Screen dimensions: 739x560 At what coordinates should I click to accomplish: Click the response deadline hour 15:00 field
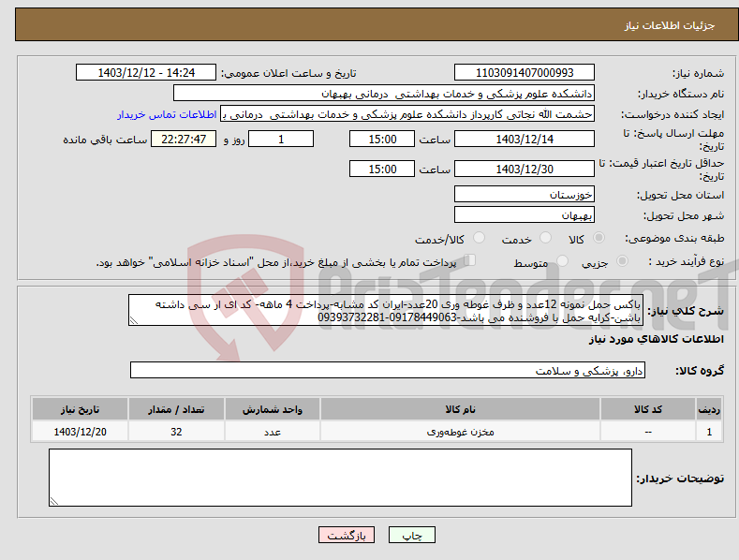point(382,139)
